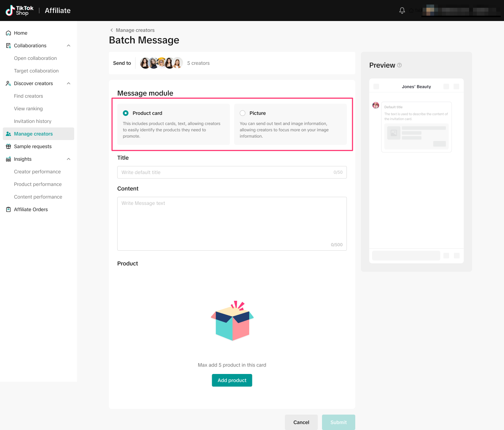Image resolution: width=504 pixels, height=430 pixels.
Task: Click the notification bell icon
Action: coord(402,11)
